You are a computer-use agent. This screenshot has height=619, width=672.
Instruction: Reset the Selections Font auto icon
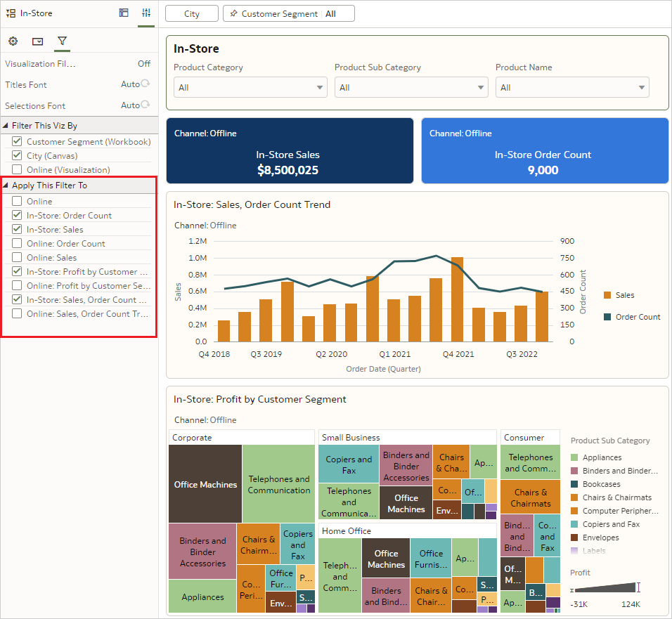tap(145, 105)
